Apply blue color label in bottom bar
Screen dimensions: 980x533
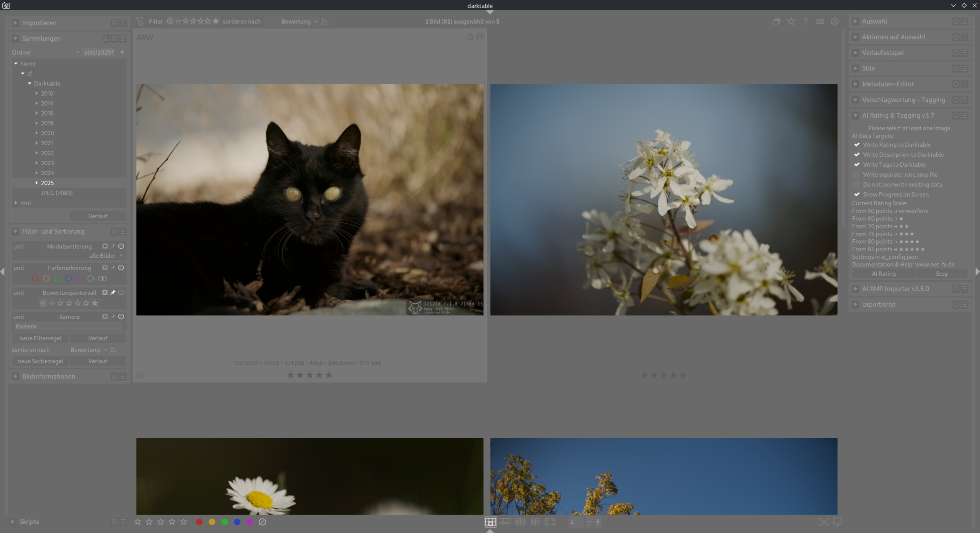coord(237,522)
